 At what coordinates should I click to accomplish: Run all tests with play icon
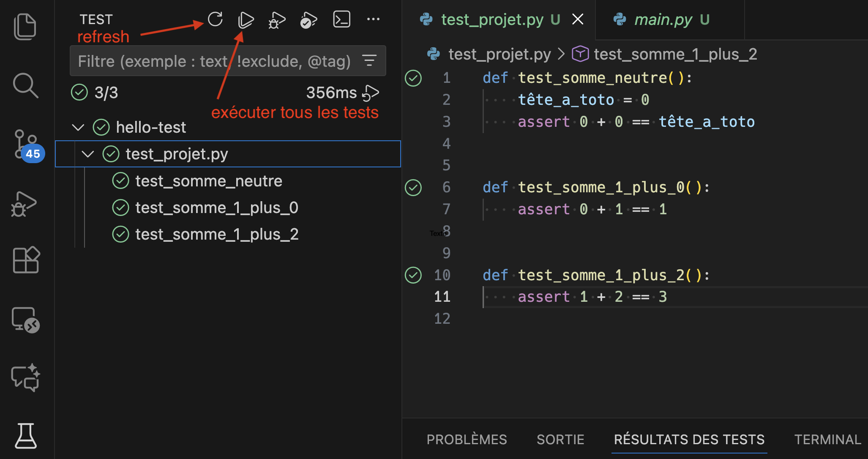click(x=246, y=19)
